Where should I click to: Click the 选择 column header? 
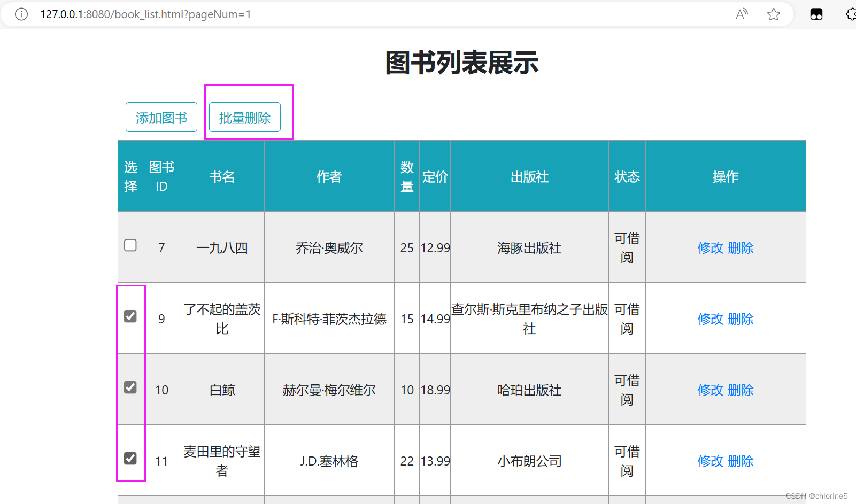coord(130,176)
